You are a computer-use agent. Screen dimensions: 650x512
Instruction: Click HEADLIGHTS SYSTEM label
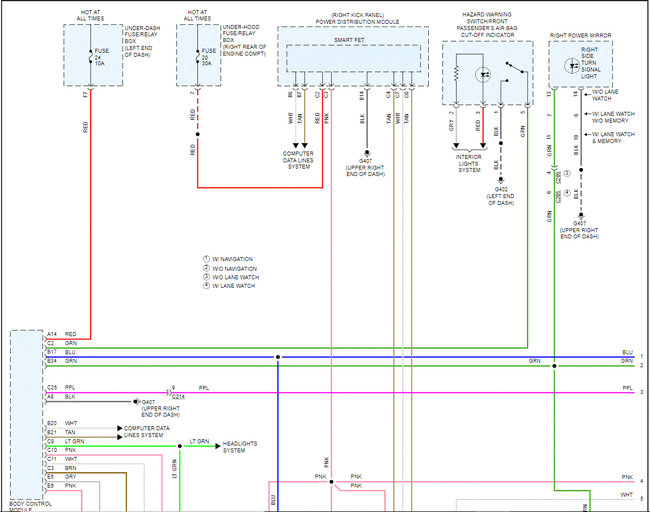tap(240, 447)
